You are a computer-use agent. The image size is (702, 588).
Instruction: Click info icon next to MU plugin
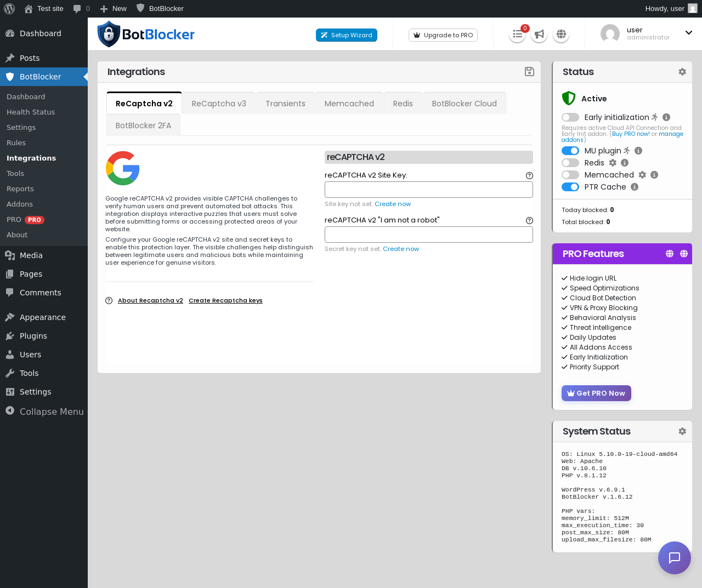(638, 151)
